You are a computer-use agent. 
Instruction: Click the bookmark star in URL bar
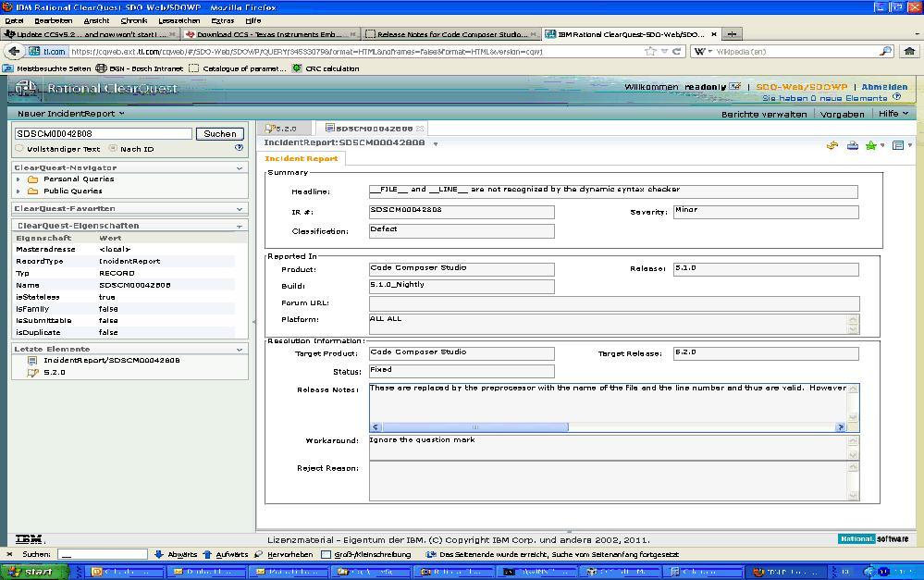[x=650, y=51]
